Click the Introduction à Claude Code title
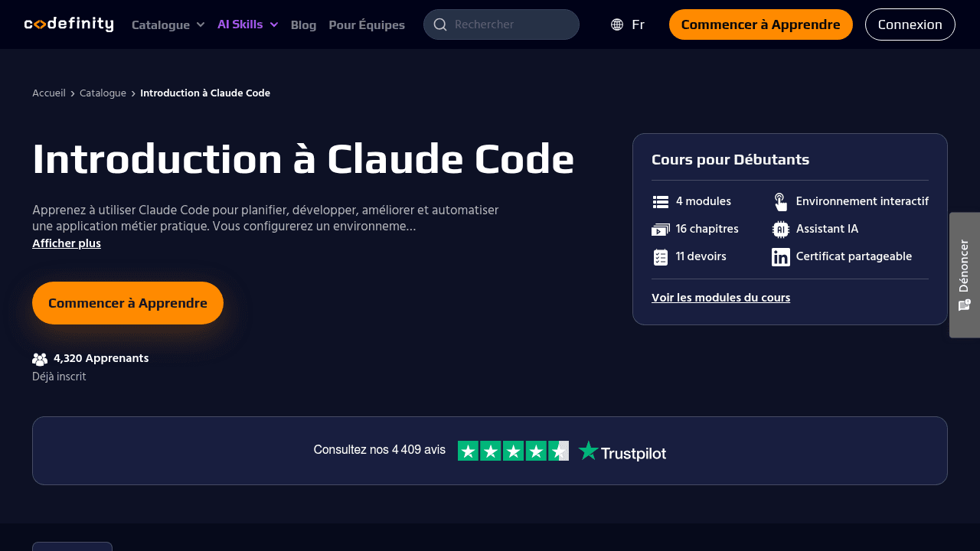The image size is (980, 551). coord(303,159)
